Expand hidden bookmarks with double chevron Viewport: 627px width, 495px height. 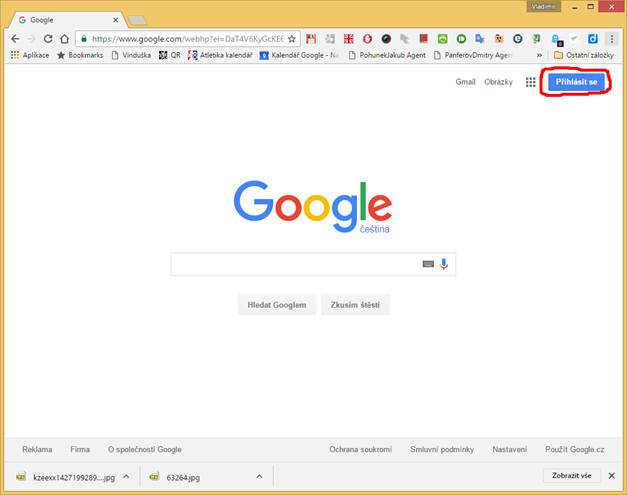click(x=539, y=55)
